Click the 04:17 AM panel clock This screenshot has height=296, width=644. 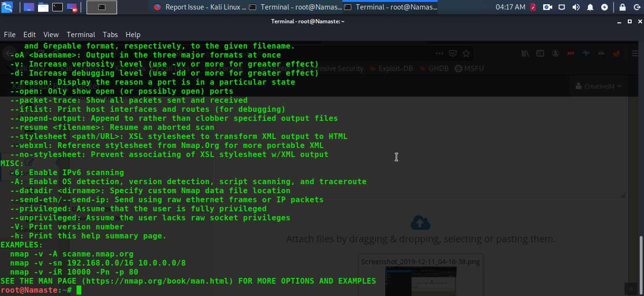point(510,7)
